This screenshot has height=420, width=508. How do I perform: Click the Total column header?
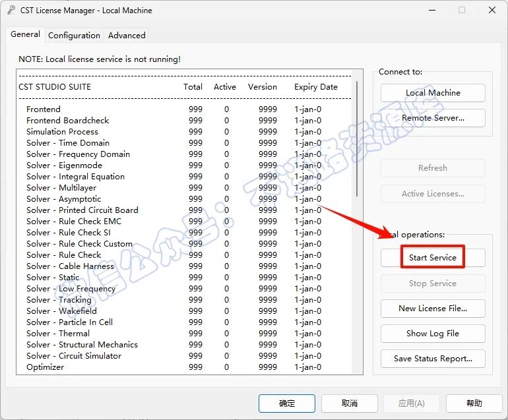click(193, 87)
